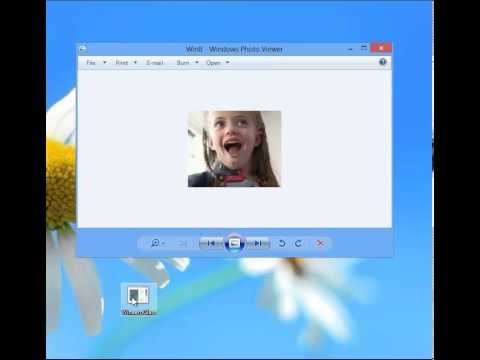Click the E-mail toolbar button
This screenshot has width=480, height=360.
155,62
